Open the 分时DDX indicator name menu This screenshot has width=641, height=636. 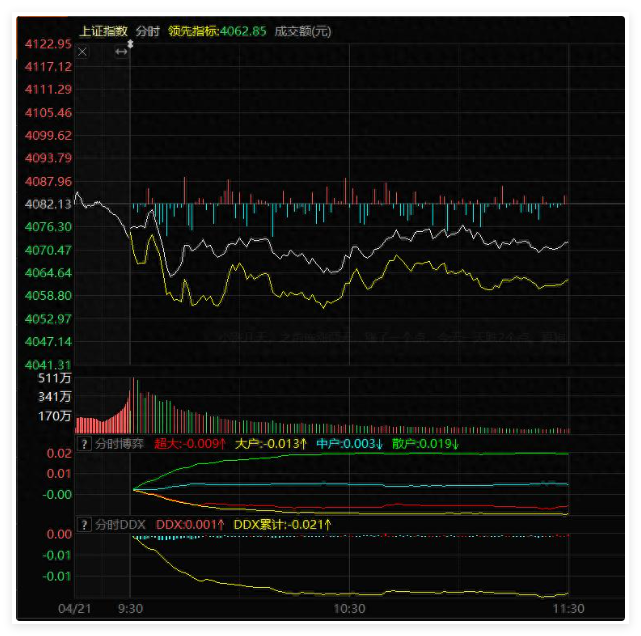coord(119,524)
